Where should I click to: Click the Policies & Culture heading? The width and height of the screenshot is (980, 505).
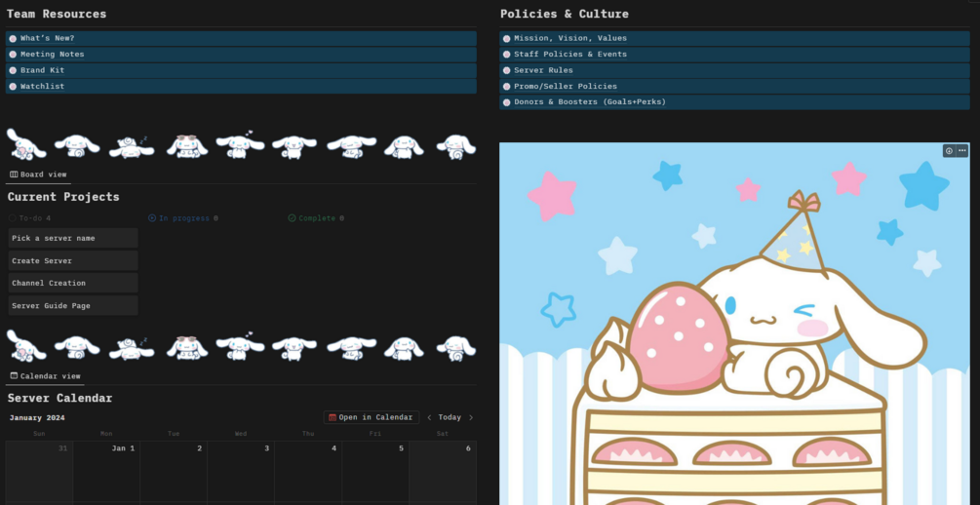point(565,14)
